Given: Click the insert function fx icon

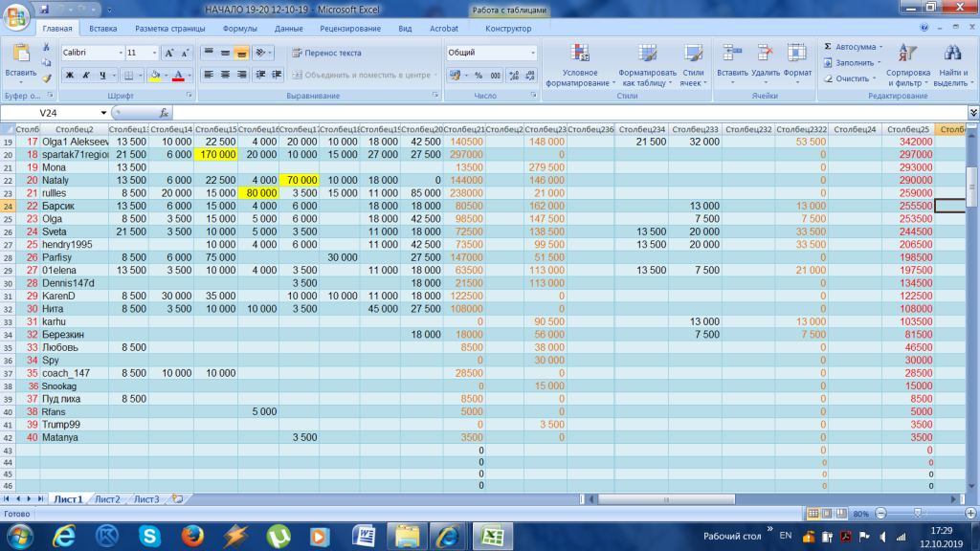Looking at the screenshot, I should point(164,112).
